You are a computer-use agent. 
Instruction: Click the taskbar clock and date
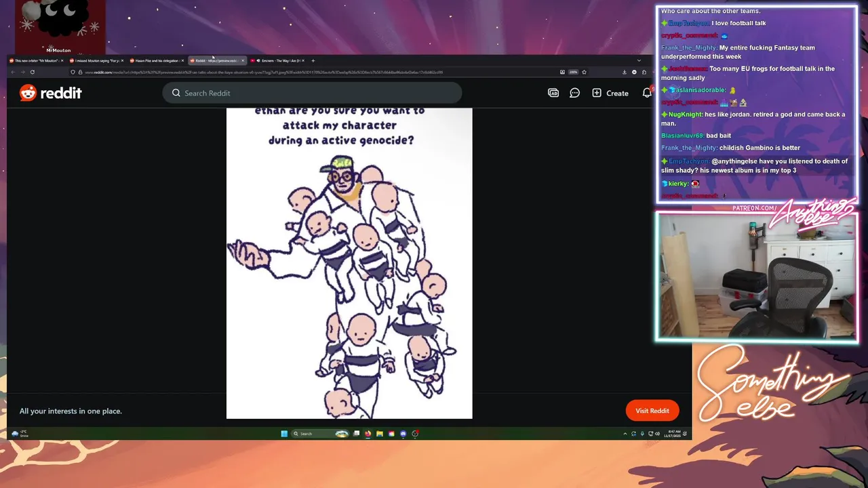click(674, 433)
